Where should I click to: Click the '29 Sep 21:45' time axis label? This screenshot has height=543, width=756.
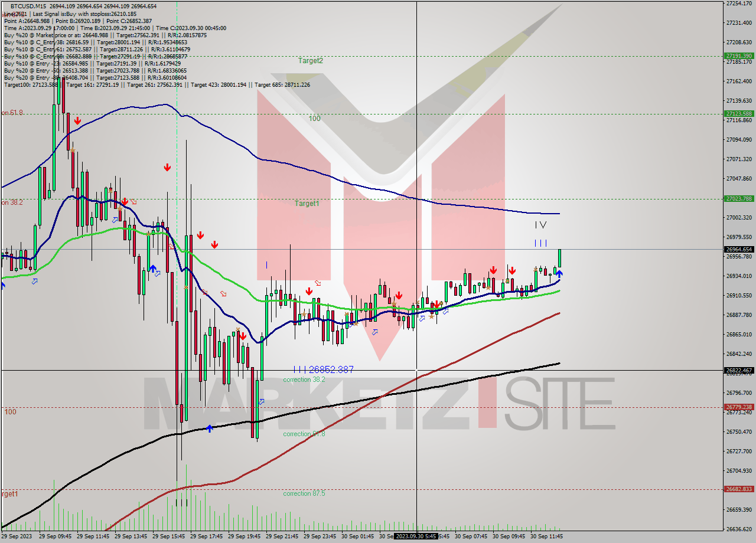[x=282, y=537]
